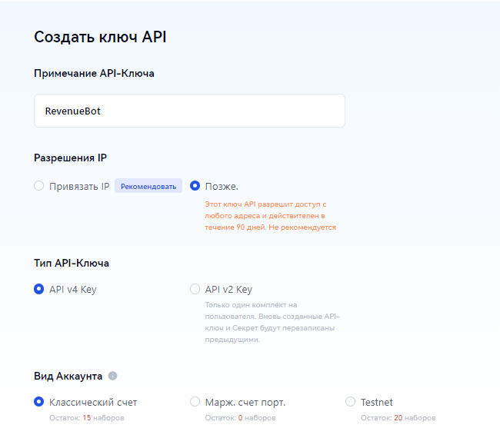Select the Позже radio option
500x448 pixels.
point(195,186)
